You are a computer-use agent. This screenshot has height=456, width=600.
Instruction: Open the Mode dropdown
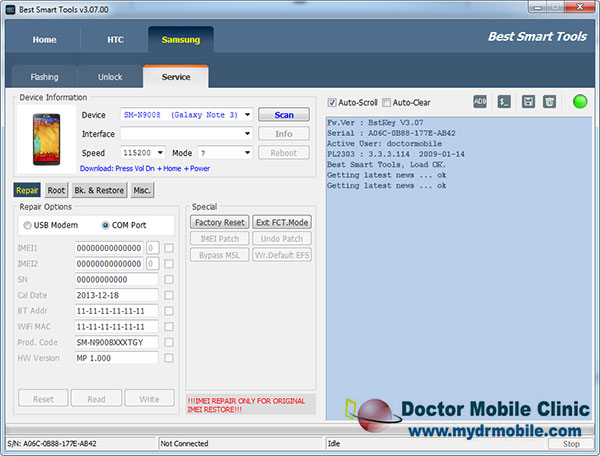pos(248,153)
